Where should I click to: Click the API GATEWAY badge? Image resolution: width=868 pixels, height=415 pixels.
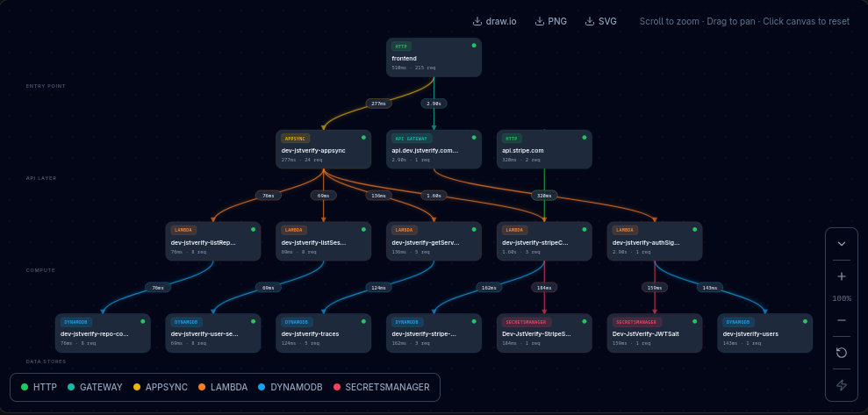412,139
